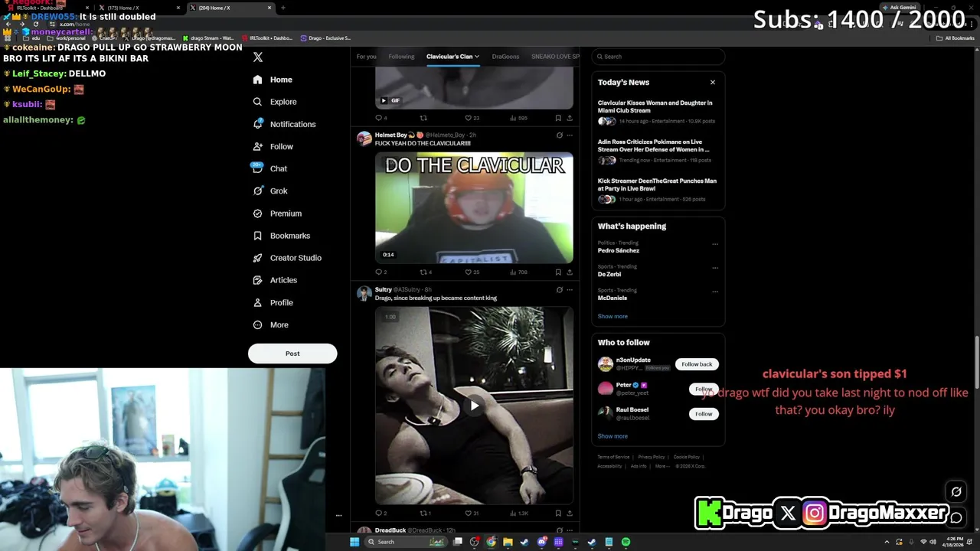This screenshot has height=551, width=980.
Task: Open Adin Ross Criticizes Pokimane story
Action: 657,151
